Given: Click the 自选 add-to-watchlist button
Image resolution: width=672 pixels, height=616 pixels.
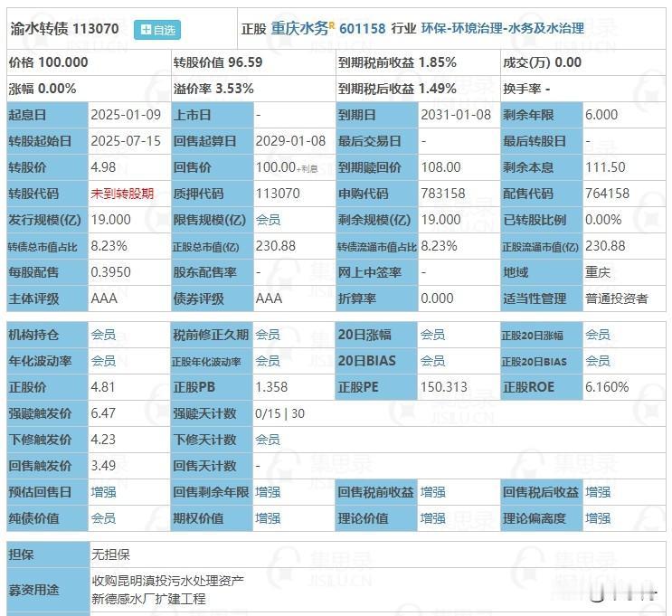Looking at the screenshot, I should tap(156, 30).
